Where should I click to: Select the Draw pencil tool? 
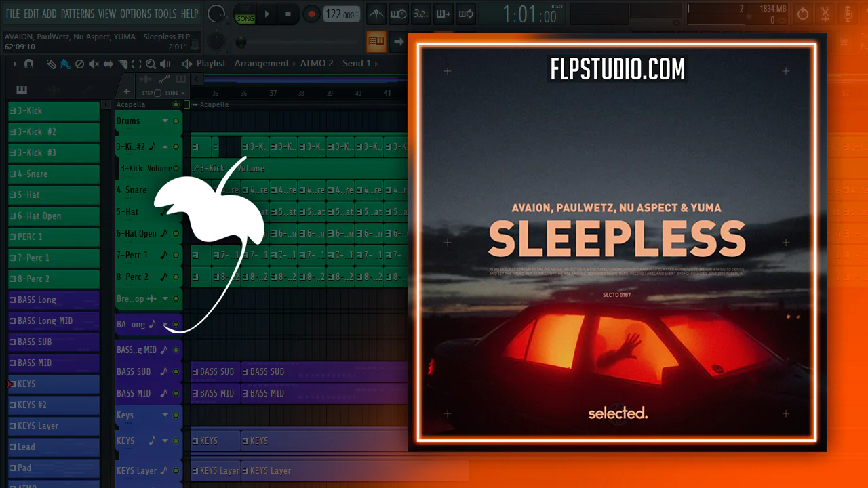[x=52, y=64]
